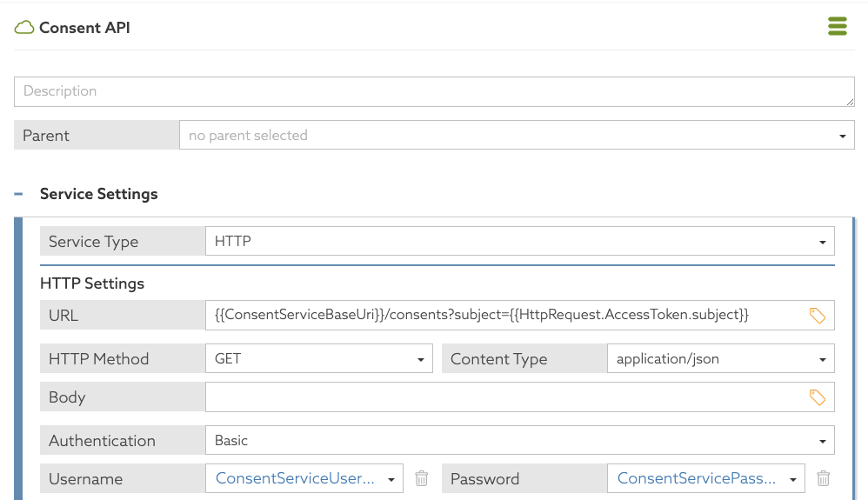Open the Username ConsentServiceUser dropdown

(304, 478)
